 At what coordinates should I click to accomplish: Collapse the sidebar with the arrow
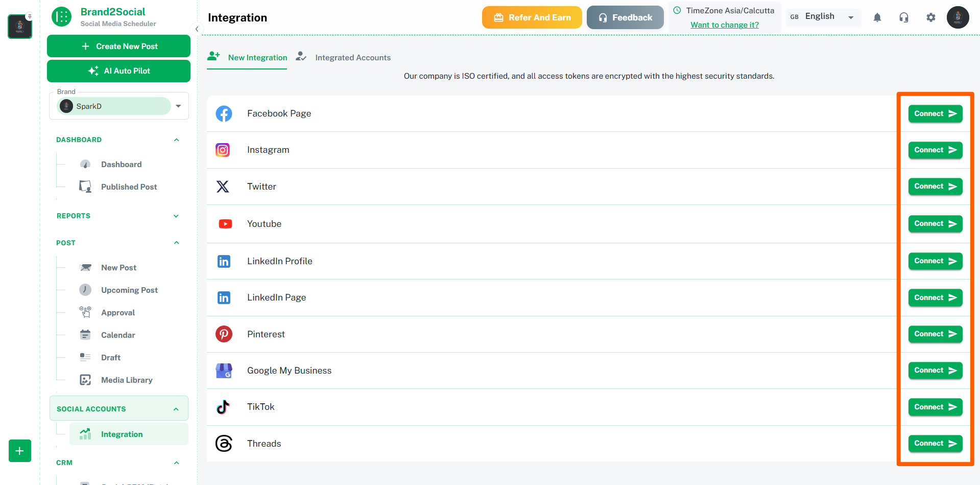click(197, 29)
